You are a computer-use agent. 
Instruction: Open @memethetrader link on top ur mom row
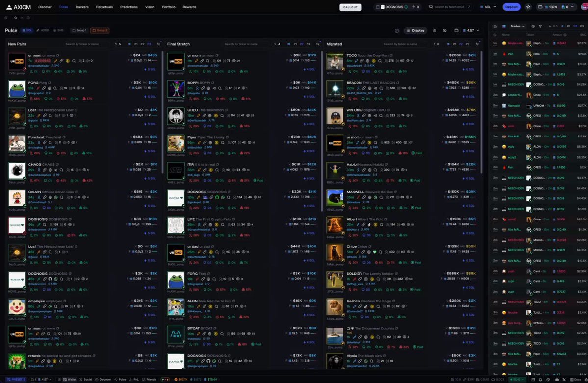39,66
